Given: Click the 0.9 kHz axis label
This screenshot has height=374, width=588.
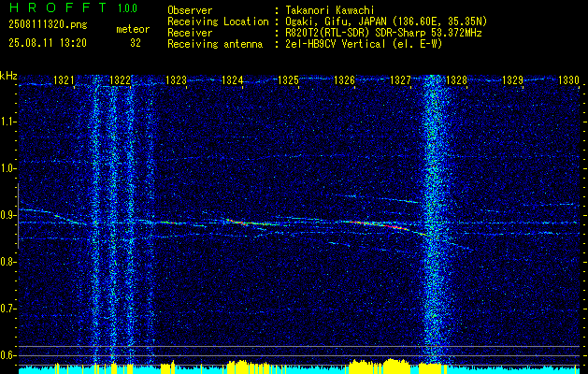Looking at the screenshot, I should tap(7, 215).
